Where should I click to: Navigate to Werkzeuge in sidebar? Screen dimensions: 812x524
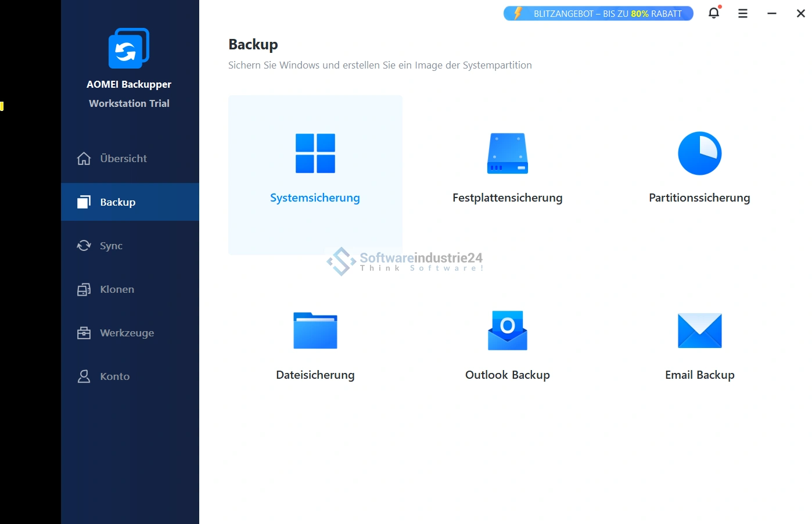coord(127,333)
